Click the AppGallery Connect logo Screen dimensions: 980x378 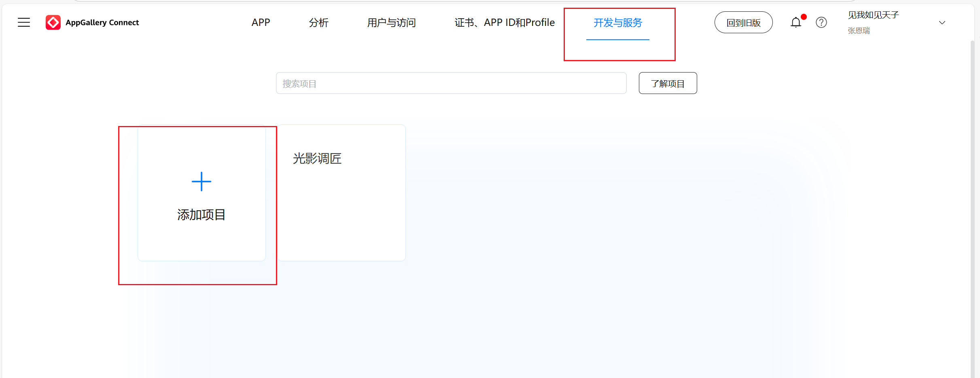(53, 22)
